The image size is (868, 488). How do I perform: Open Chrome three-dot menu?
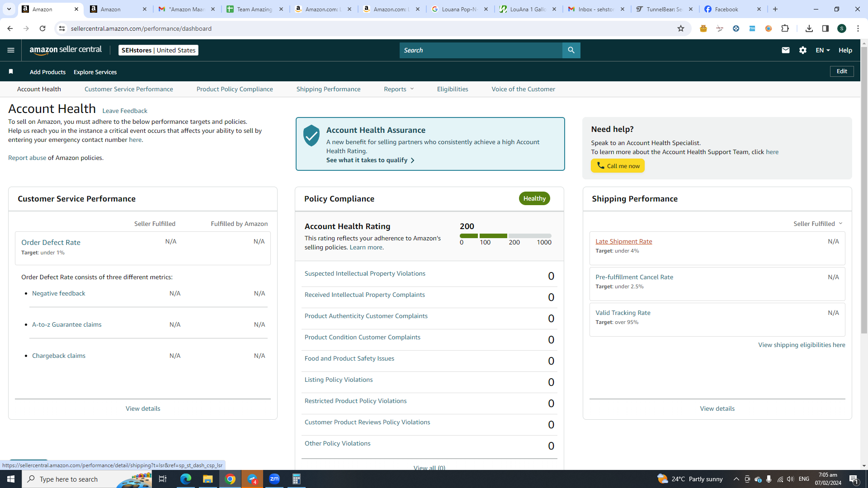858,28
